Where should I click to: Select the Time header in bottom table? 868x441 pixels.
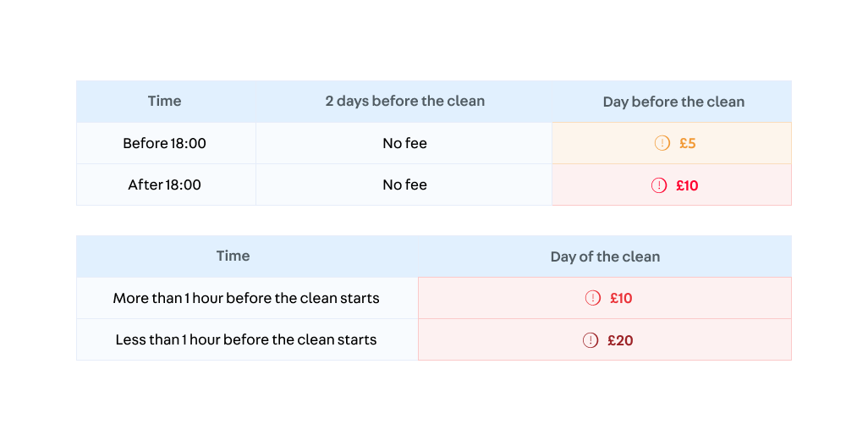click(x=233, y=256)
